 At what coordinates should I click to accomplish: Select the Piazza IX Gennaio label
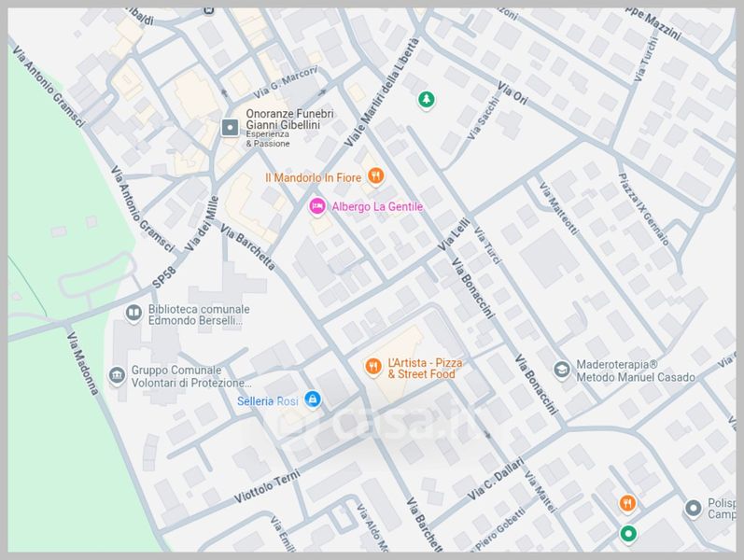pyautogui.click(x=643, y=210)
